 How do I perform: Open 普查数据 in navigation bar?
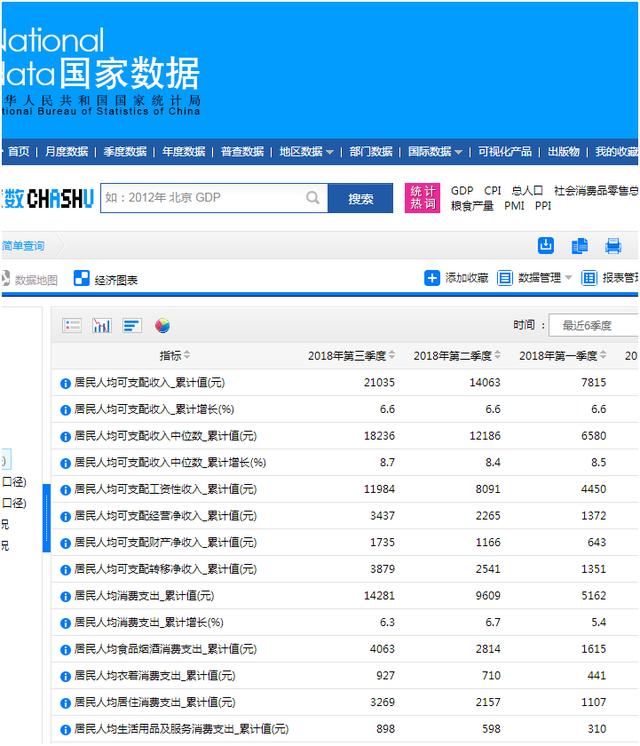tap(242, 152)
